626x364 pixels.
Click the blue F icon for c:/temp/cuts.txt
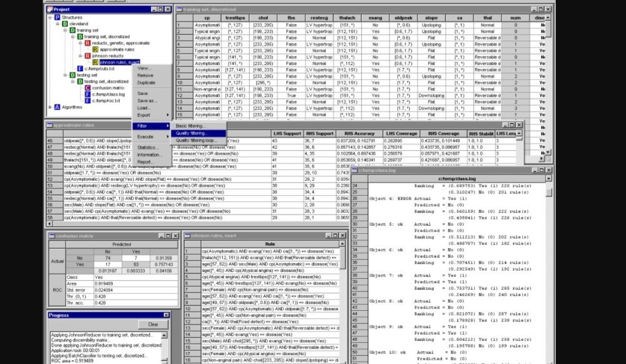click(x=80, y=68)
